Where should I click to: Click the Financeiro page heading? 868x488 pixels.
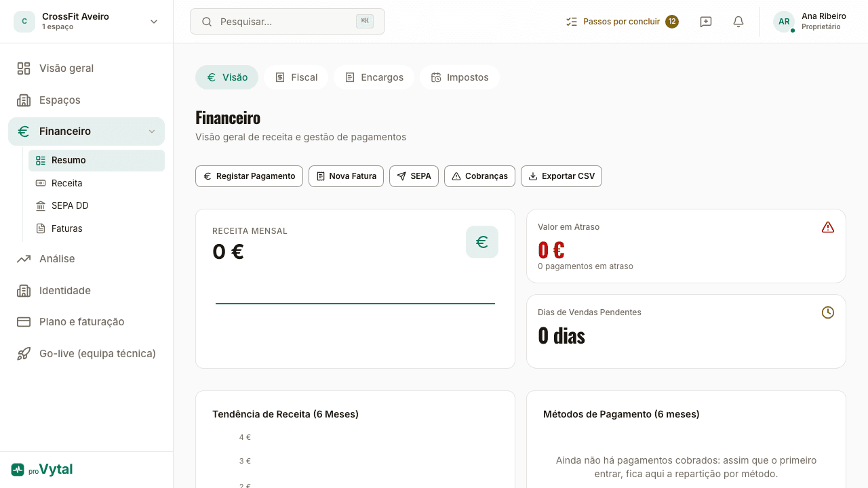(x=228, y=118)
